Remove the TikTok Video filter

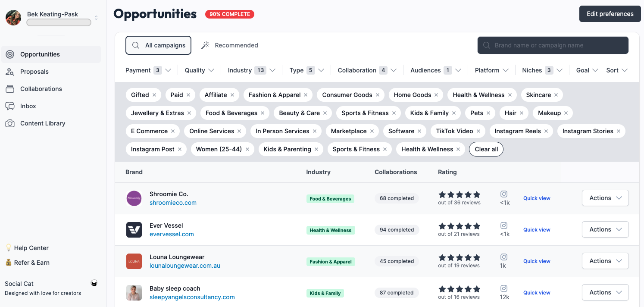click(479, 131)
